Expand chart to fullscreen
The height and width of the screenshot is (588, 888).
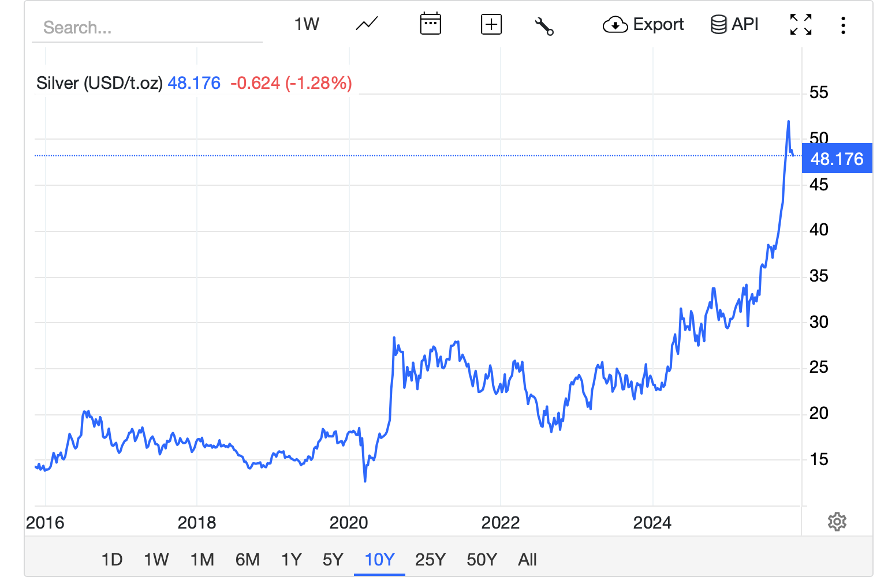pos(800,24)
